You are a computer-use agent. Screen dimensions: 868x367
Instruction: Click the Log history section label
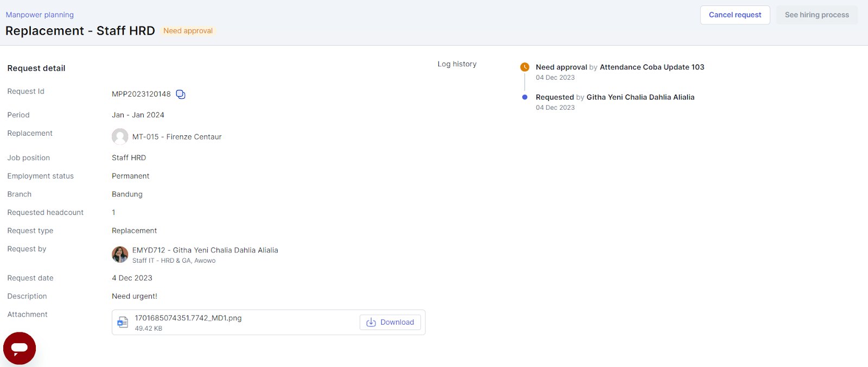tap(457, 64)
